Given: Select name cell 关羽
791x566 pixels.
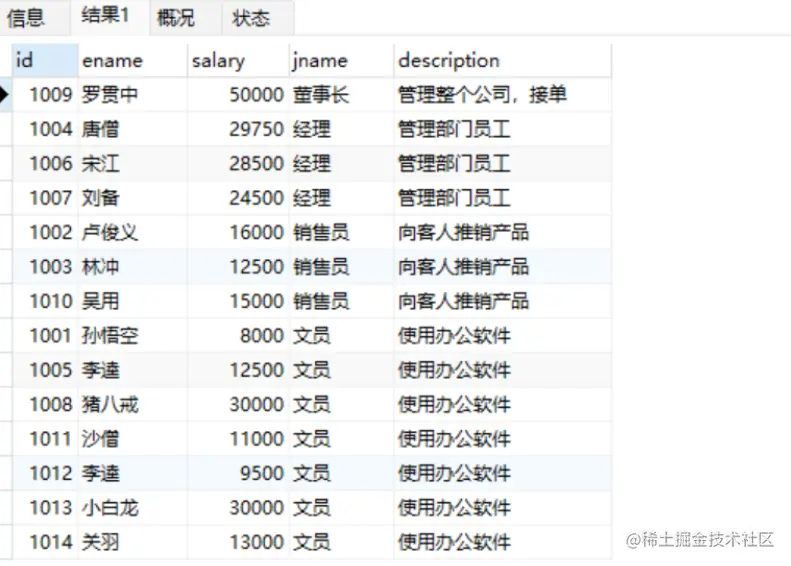Looking at the screenshot, I should pyautogui.click(x=133, y=542).
